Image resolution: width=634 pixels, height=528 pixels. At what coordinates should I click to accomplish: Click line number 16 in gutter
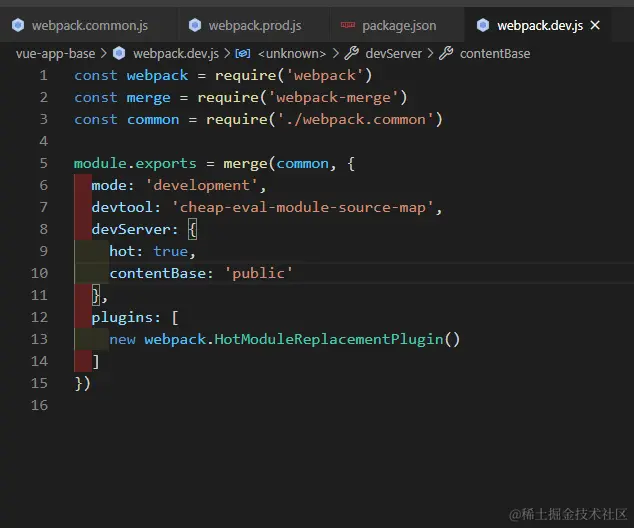coord(40,405)
